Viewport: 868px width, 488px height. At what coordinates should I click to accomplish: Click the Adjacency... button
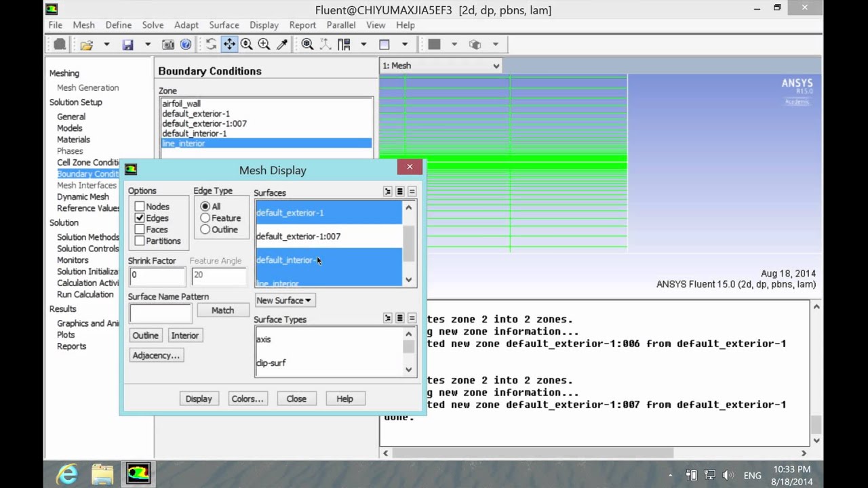[156, 355]
